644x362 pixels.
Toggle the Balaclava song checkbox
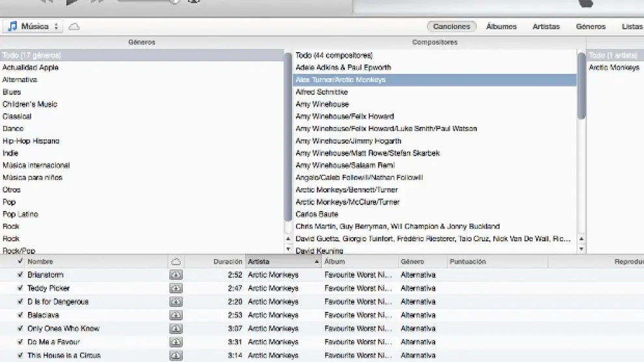coord(20,315)
